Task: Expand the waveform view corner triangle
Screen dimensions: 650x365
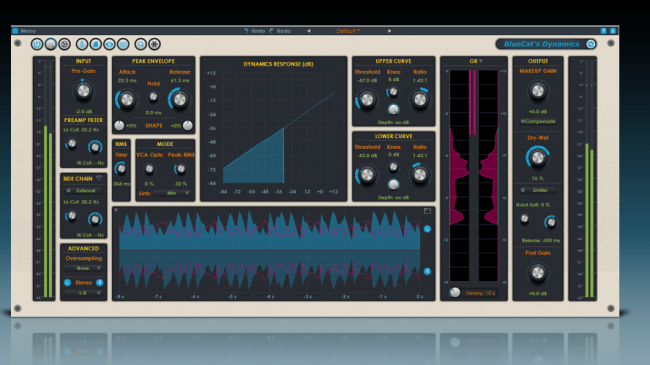Action: [116, 210]
